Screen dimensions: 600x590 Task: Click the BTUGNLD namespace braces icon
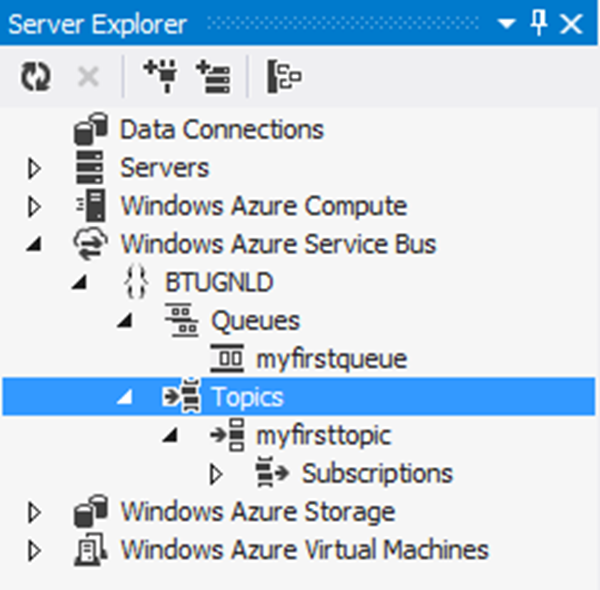pyautogui.click(x=135, y=282)
